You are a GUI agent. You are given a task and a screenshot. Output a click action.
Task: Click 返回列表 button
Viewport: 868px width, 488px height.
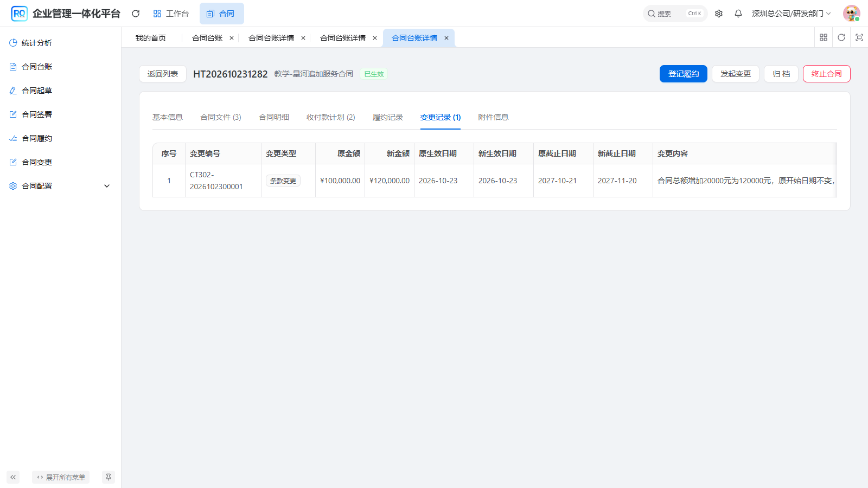(163, 74)
